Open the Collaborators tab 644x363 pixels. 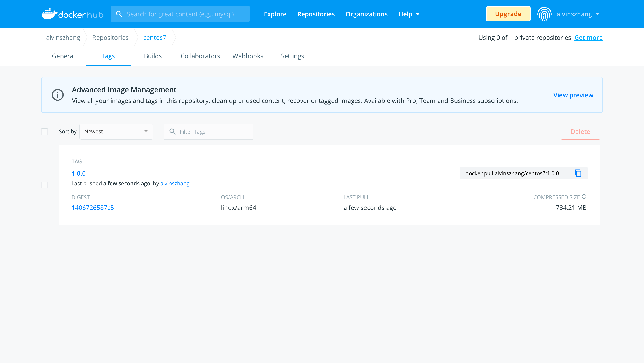[200, 56]
